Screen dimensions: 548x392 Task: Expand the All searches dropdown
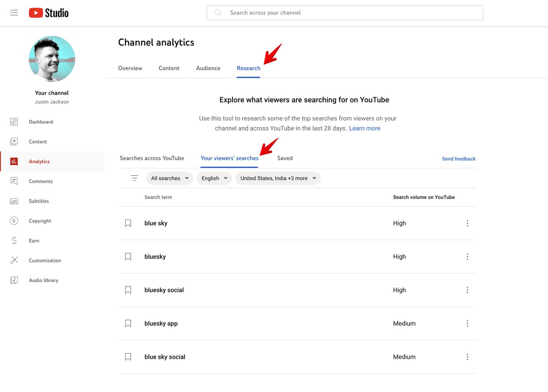tap(169, 178)
